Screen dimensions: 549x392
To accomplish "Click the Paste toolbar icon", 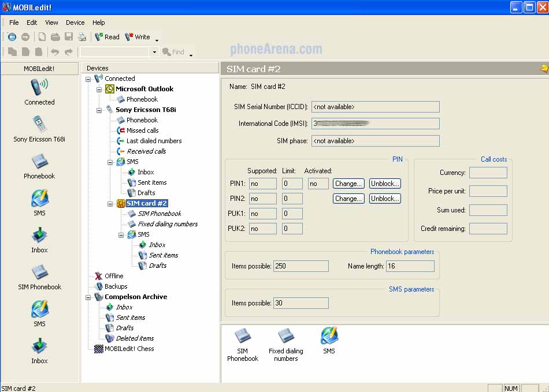I will click(x=39, y=52).
